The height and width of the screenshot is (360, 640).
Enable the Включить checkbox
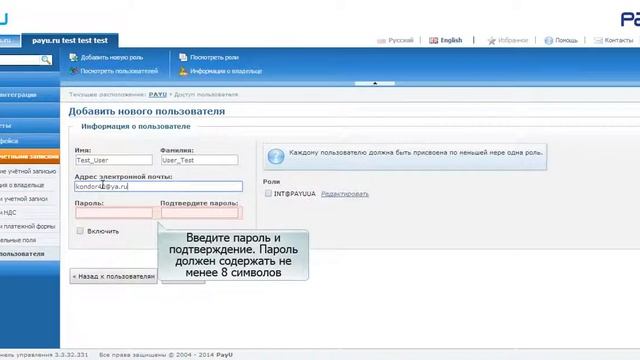[x=80, y=231]
